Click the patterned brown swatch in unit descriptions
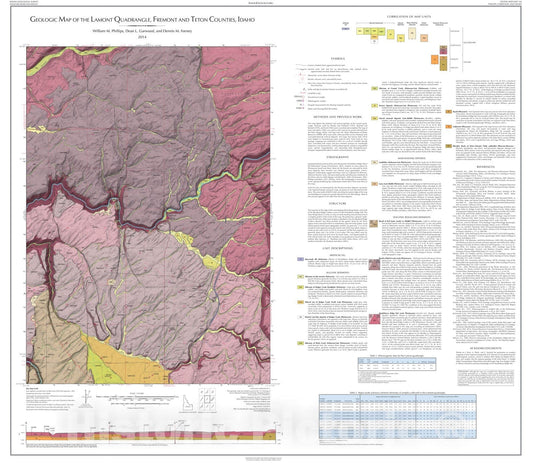This screenshot has width=533, height=471. (374, 224)
